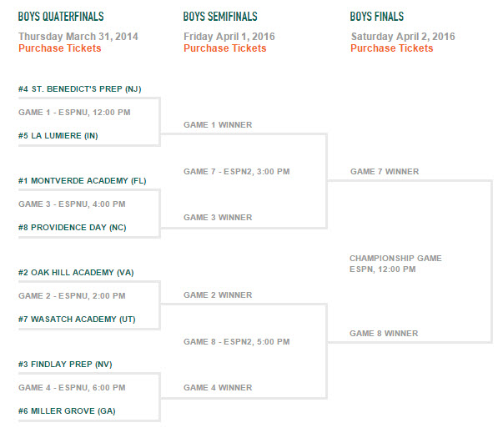Select #6 Miller Grove (GA) team
The height and width of the screenshot is (448, 498).
67,411
